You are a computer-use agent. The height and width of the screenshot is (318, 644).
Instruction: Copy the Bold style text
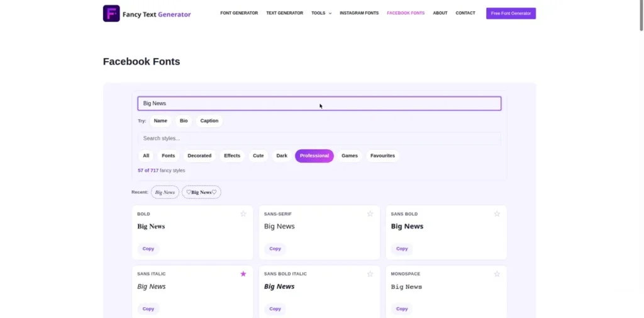pos(148,249)
